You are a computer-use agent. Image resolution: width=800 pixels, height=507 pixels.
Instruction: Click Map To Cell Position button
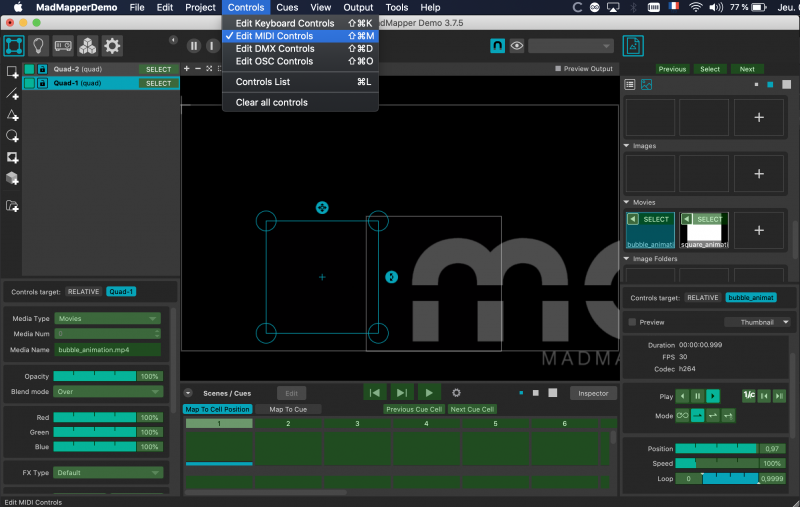(217, 409)
